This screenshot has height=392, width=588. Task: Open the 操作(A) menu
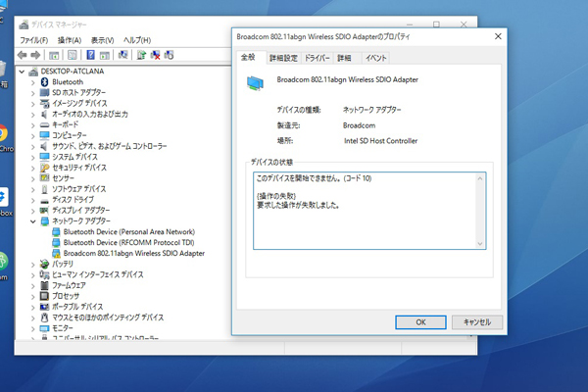(x=70, y=40)
